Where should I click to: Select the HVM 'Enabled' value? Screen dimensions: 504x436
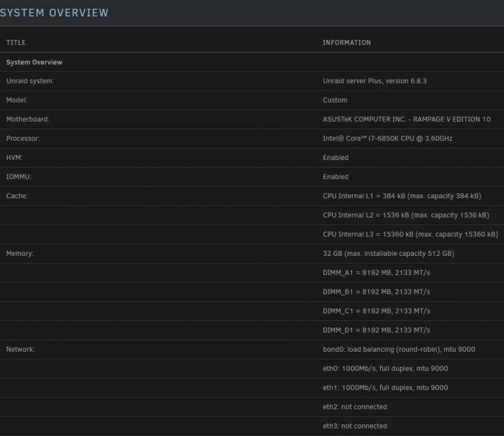coord(335,158)
